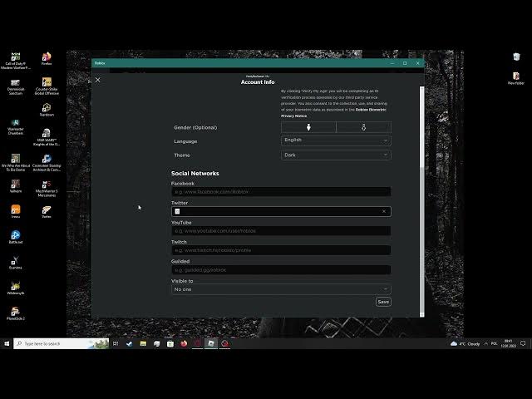This screenshot has width=532, height=399.
Task: Open the Battle.net desktop shortcut
Action: (16, 237)
